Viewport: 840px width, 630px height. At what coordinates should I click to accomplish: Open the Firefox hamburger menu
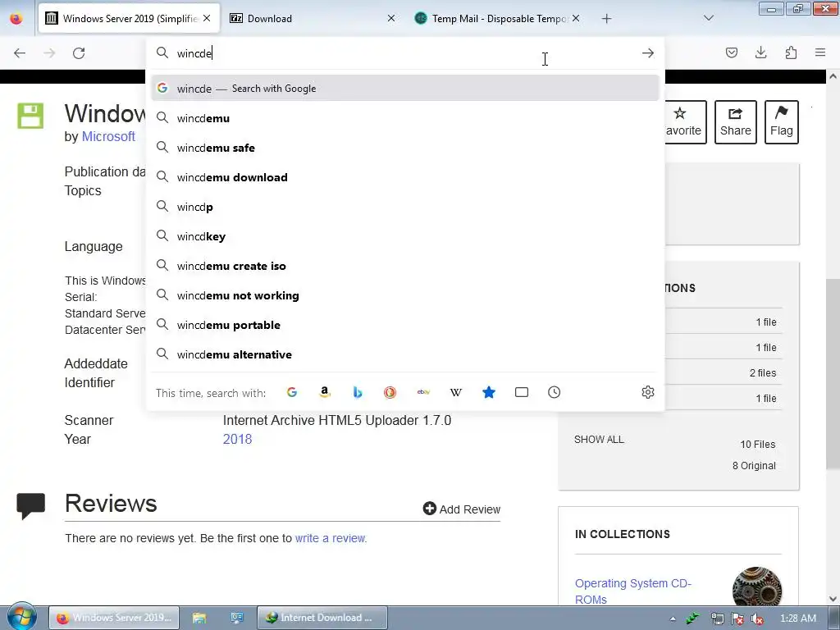click(x=820, y=52)
